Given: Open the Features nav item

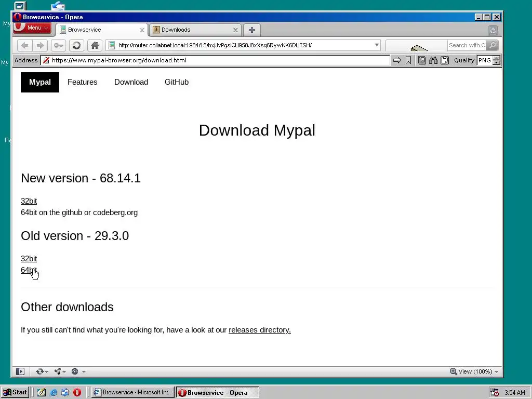Looking at the screenshot, I should pyautogui.click(x=83, y=82).
